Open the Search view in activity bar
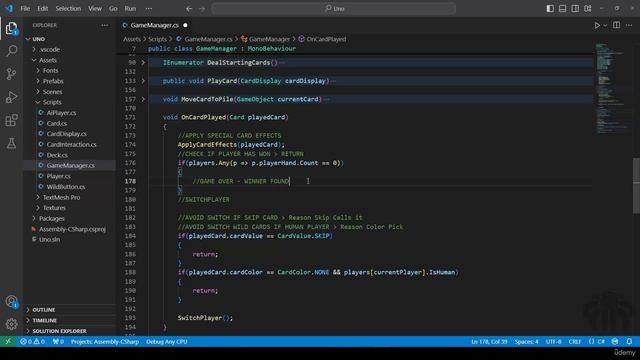The image size is (640, 360). click(x=11, y=51)
